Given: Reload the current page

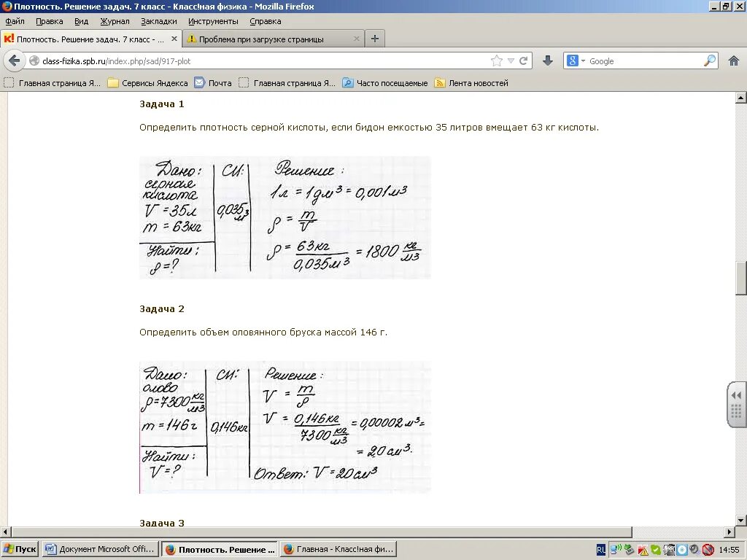Looking at the screenshot, I should pos(523,61).
